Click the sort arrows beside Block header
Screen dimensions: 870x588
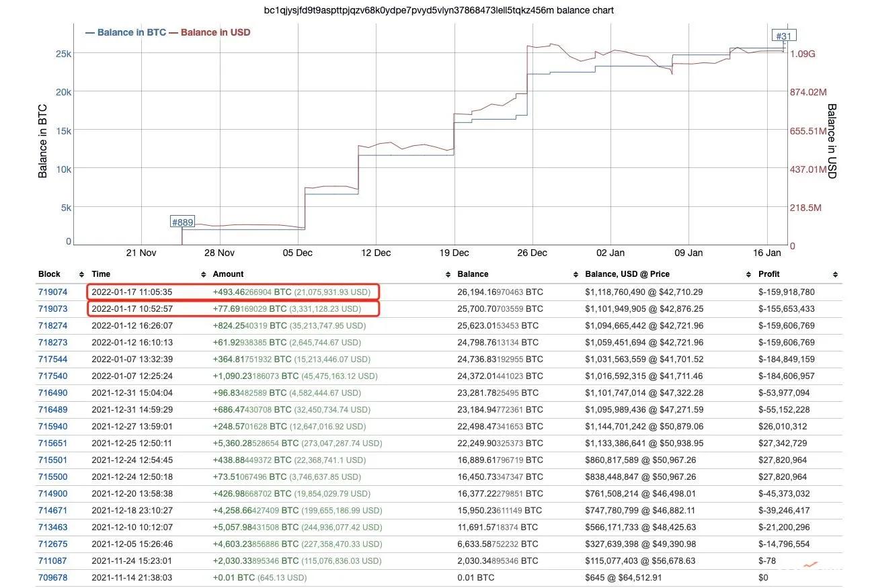81,275
